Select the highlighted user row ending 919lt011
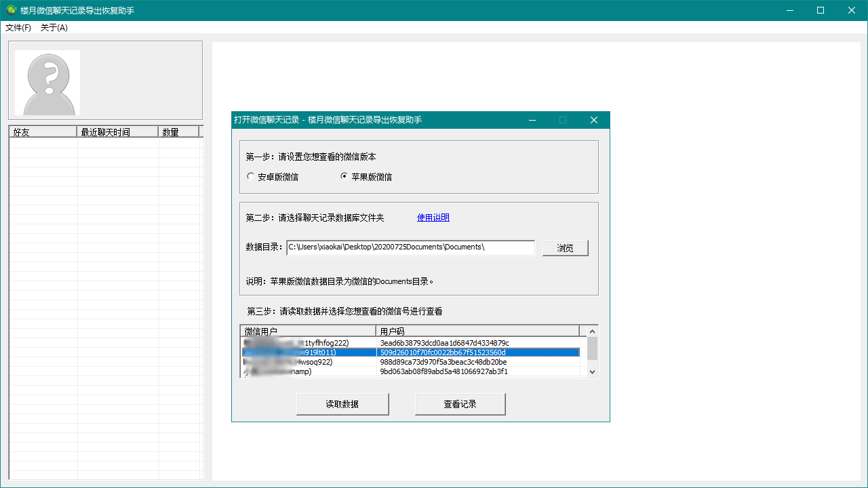Image resolution: width=868 pixels, height=488 pixels. pyautogui.click(x=407, y=352)
